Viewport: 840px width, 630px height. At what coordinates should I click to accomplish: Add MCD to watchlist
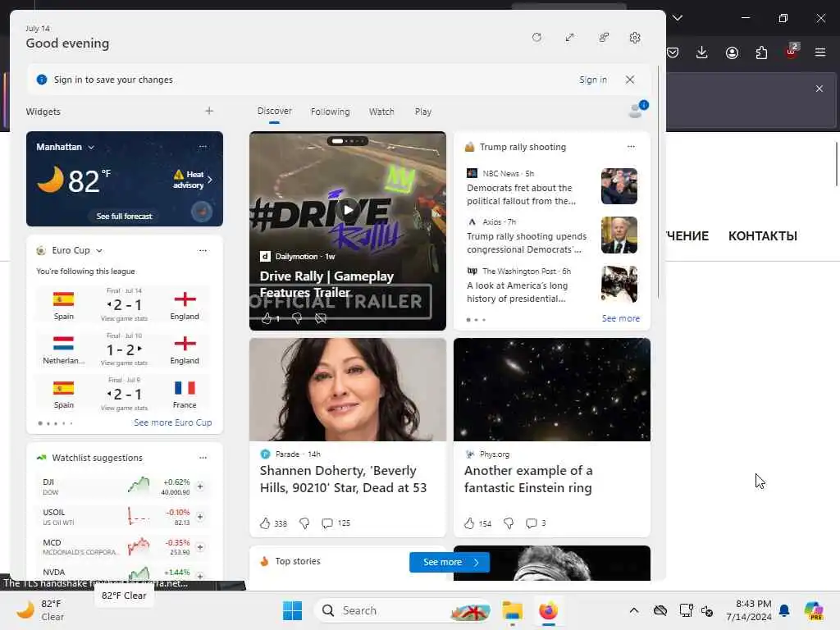click(x=200, y=547)
